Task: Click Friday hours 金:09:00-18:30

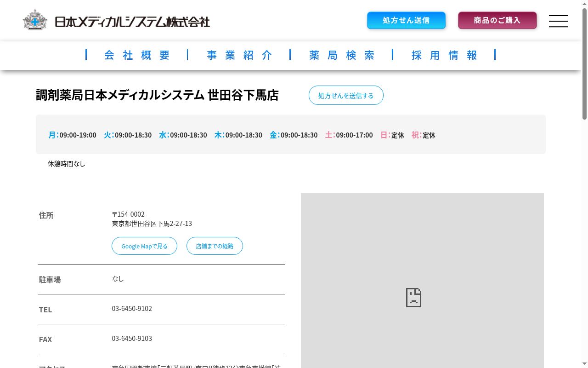Action: tap(294, 135)
